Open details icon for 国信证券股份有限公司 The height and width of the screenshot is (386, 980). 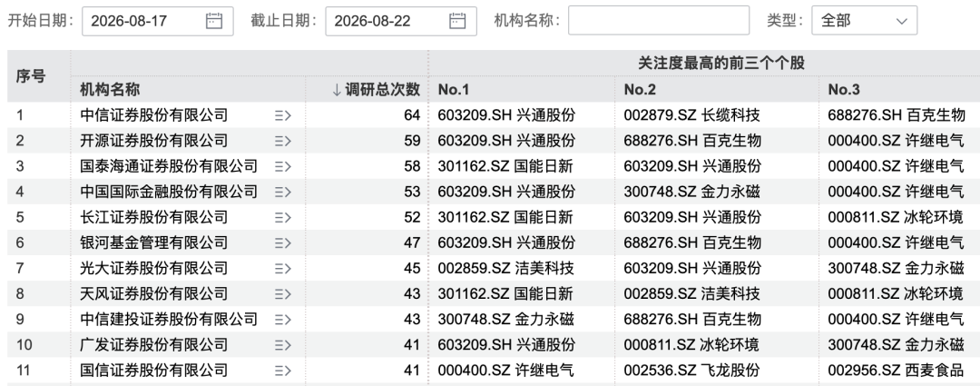pyautogui.click(x=282, y=371)
